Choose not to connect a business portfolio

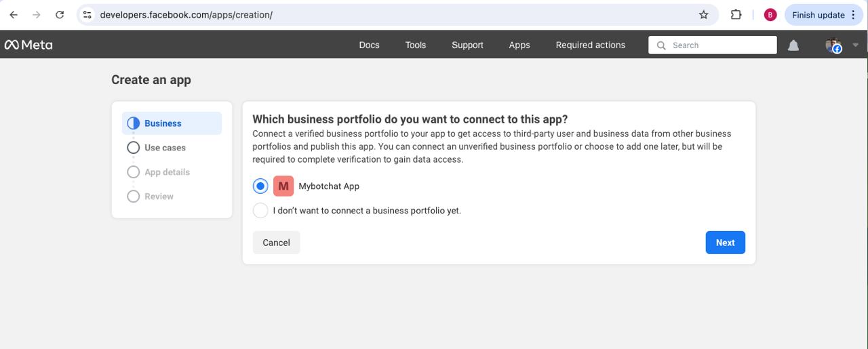(x=260, y=210)
